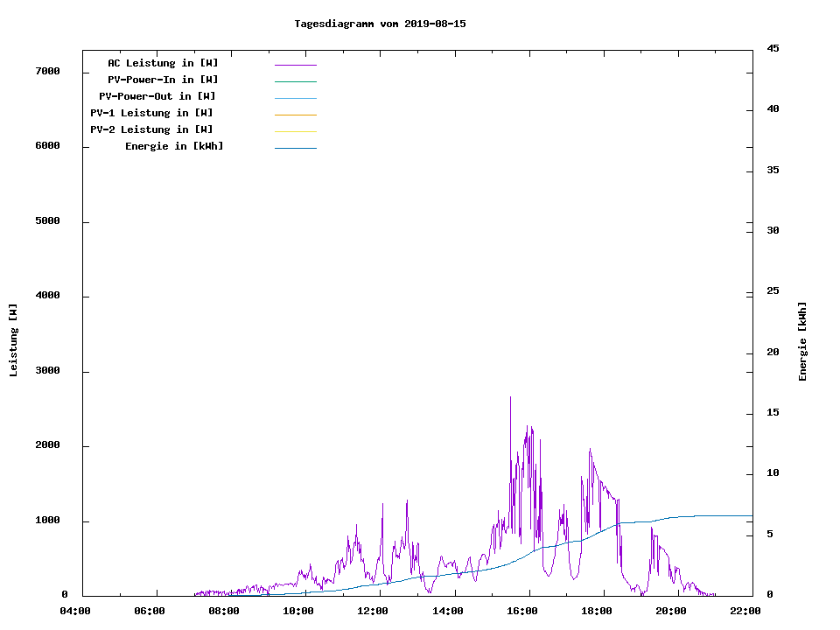Click the purple AC Leistung legend line
The image size is (840, 630).
295,65
